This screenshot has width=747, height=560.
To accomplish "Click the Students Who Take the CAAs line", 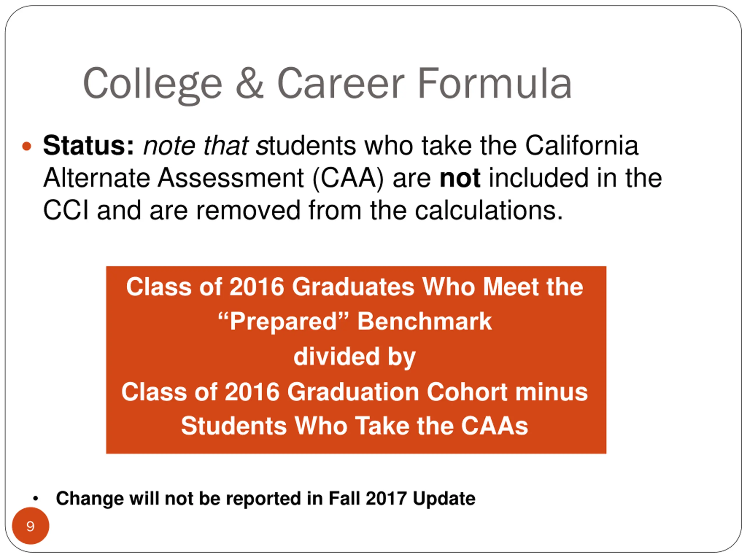I will (x=355, y=425).
